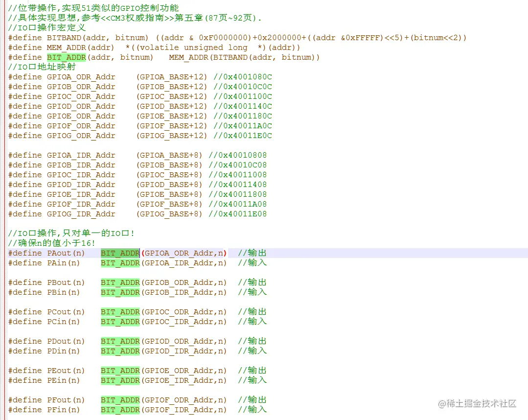Click GPIOF_IDR_Addr in its address-mapping #define line
Image resolution: width=528 pixels, height=420 pixels.
[81, 204]
